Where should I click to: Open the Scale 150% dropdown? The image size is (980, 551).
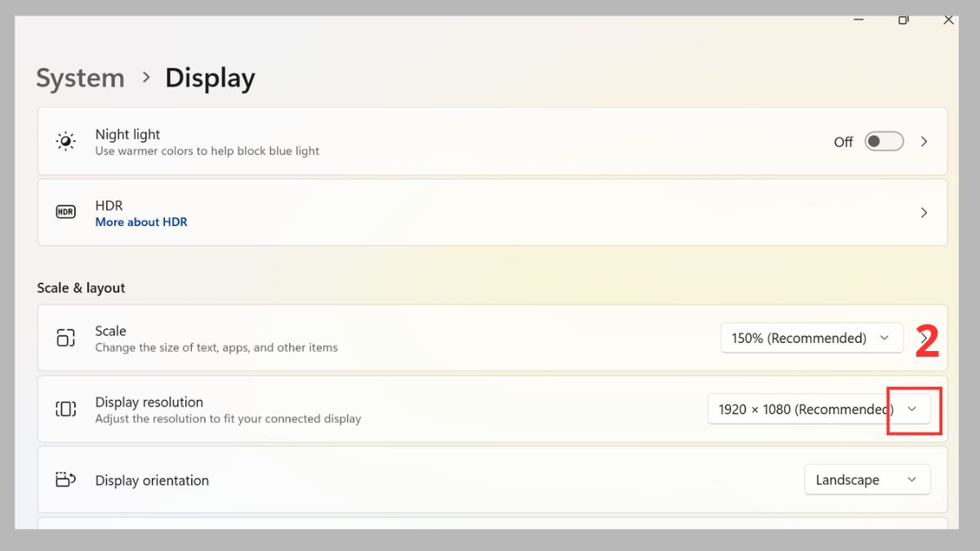point(812,338)
